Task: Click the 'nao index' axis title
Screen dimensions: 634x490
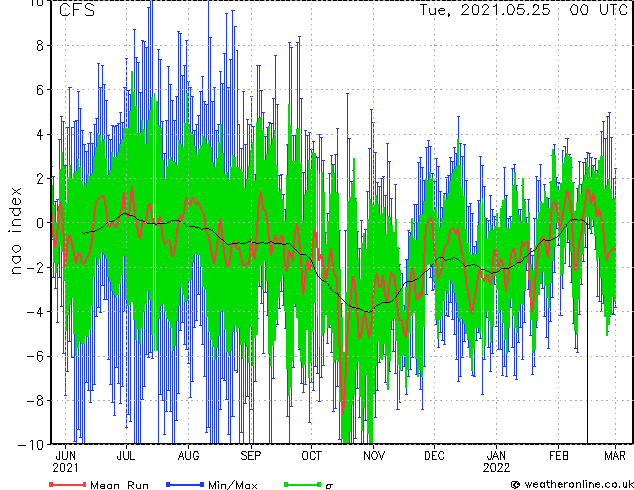Action: coord(15,231)
